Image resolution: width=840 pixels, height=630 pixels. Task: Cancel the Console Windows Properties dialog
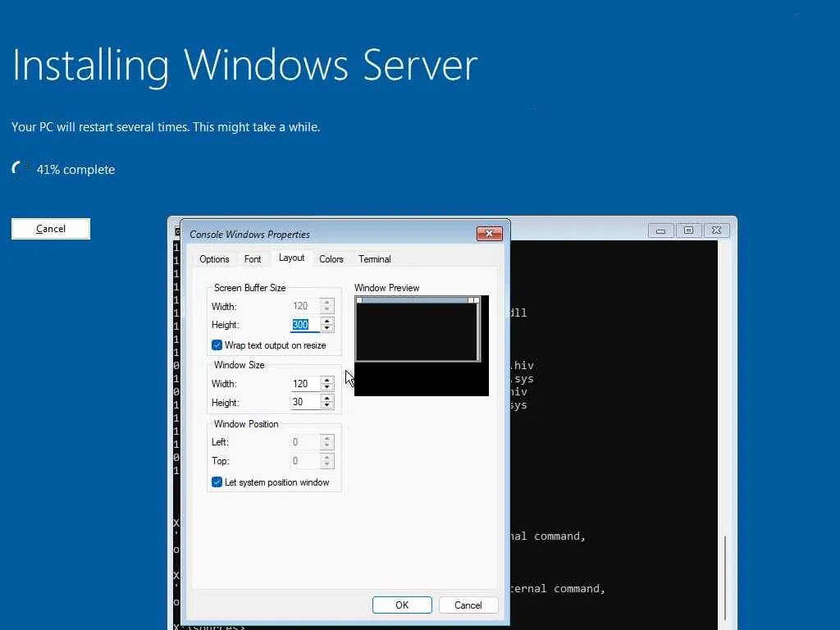click(468, 605)
